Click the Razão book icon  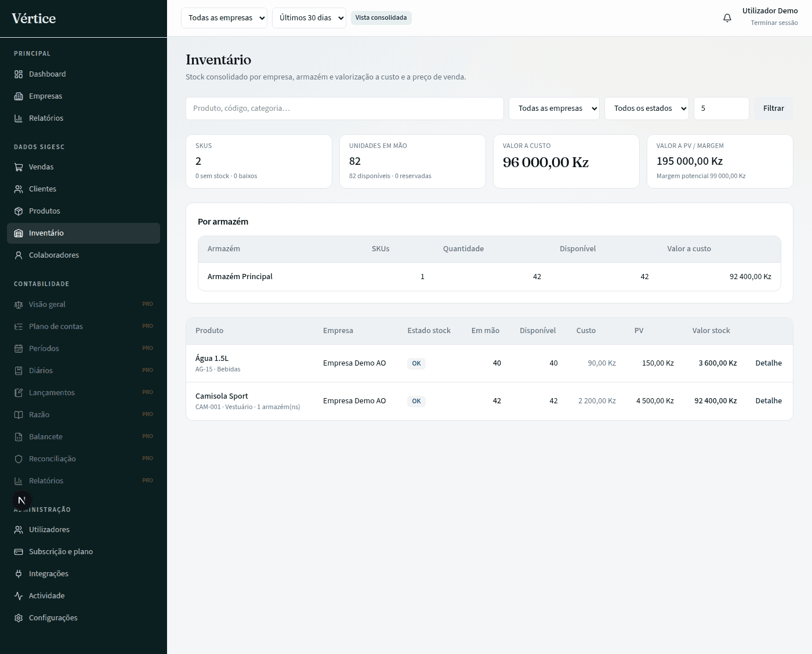point(19,415)
